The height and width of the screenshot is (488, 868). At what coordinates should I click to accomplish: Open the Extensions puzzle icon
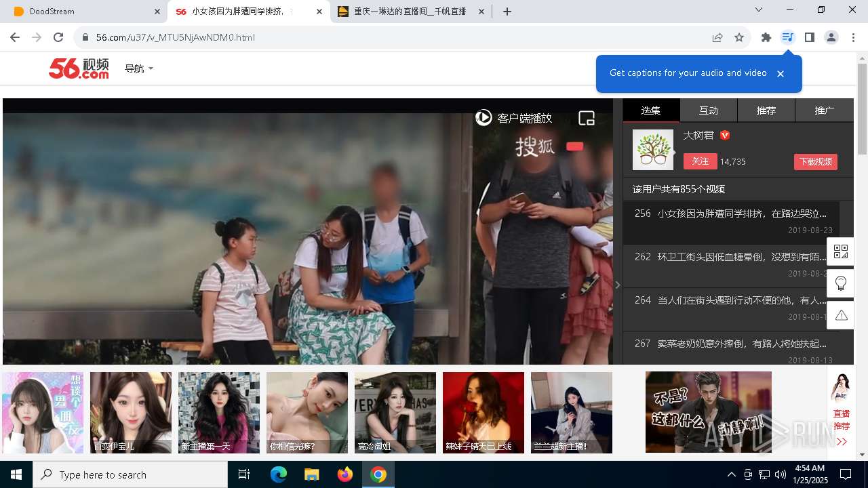pyautogui.click(x=766, y=37)
